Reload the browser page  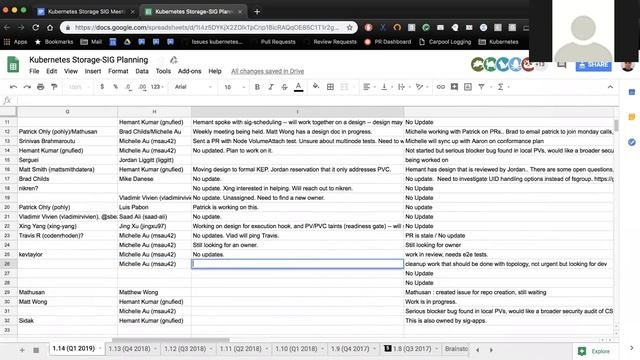pos(36,27)
